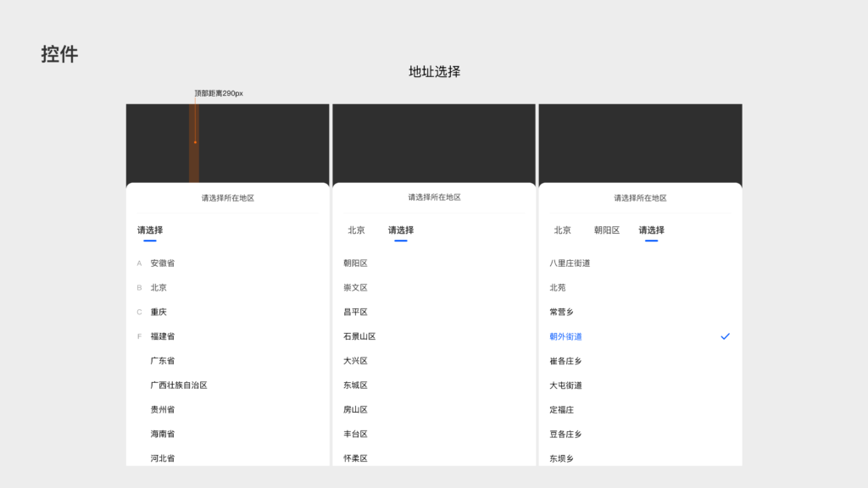The width and height of the screenshot is (868, 488).
Task: Choose 广西壮族自治区 in the province list
Action: [x=179, y=385]
